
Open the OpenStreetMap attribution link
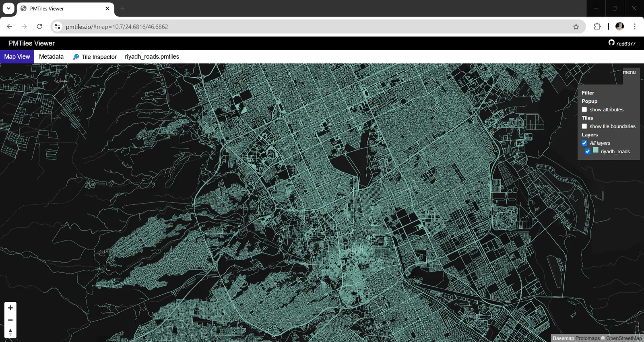(624, 338)
